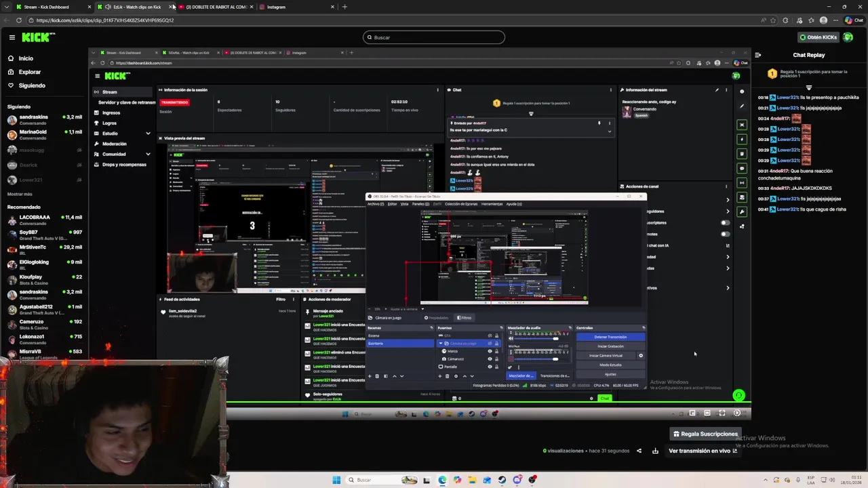View site information lock icon in address bar

pos(31,20)
